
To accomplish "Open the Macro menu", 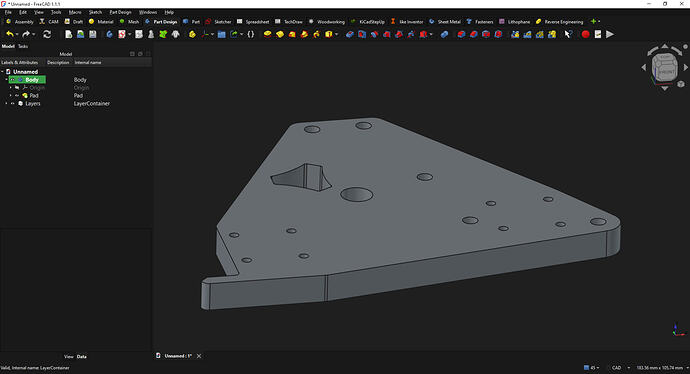I will coord(75,12).
